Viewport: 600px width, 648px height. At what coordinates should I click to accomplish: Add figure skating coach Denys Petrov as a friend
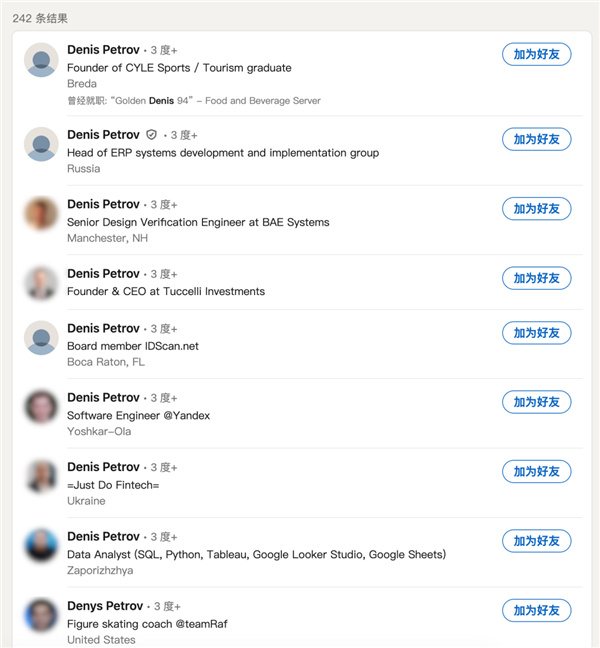tap(536, 610)
